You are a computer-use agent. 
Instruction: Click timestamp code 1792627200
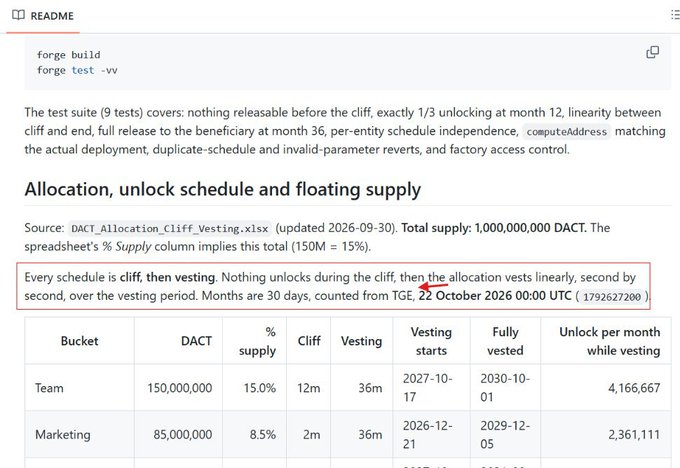611,297
